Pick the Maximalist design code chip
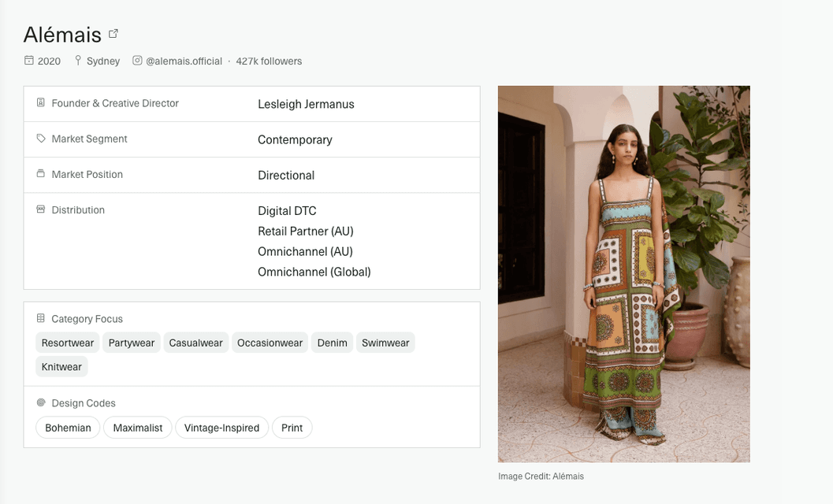 [138, 428]
